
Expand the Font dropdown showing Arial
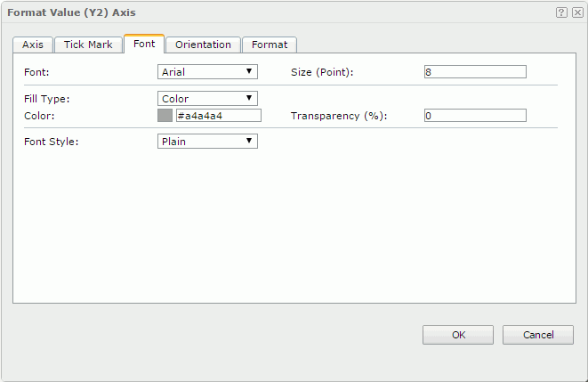(x=207, y=71)
